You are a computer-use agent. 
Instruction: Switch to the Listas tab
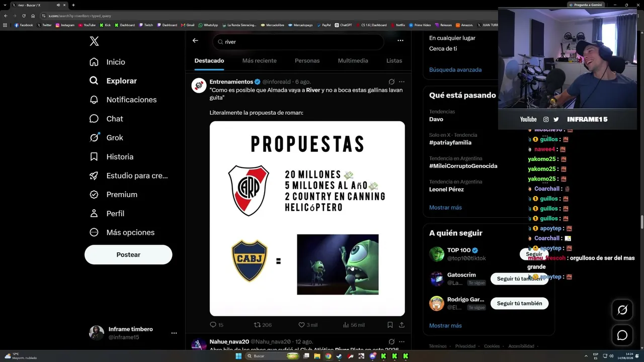tap(394, 61)
